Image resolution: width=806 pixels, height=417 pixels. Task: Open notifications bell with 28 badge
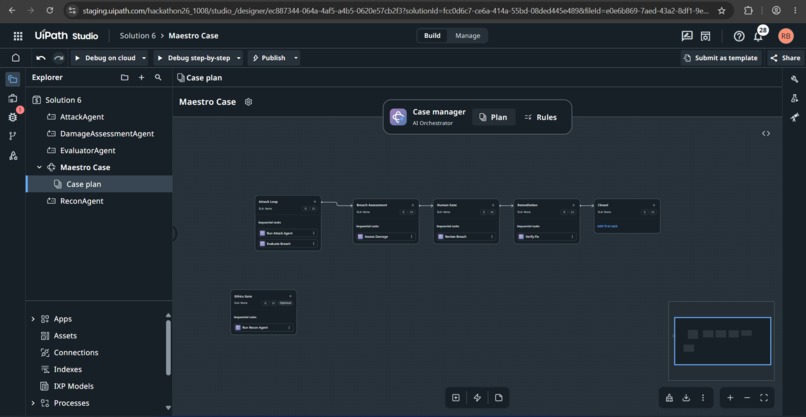point(759,35)
